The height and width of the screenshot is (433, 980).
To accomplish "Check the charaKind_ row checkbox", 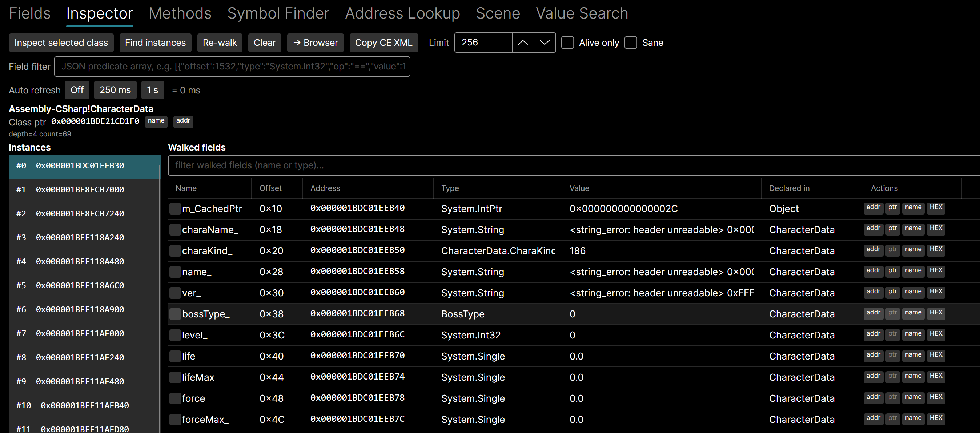I will point(175,251).
